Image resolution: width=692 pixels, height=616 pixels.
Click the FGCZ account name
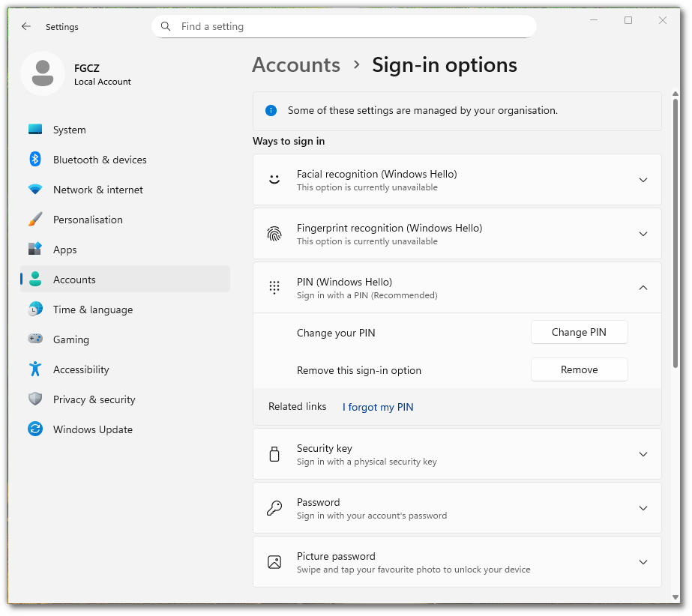(87, 68)
